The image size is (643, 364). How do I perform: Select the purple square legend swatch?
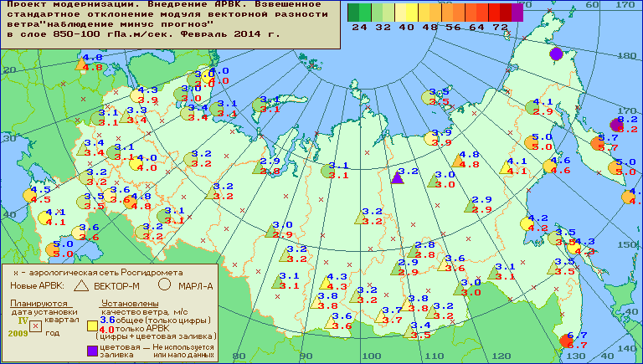pos(92,351)
